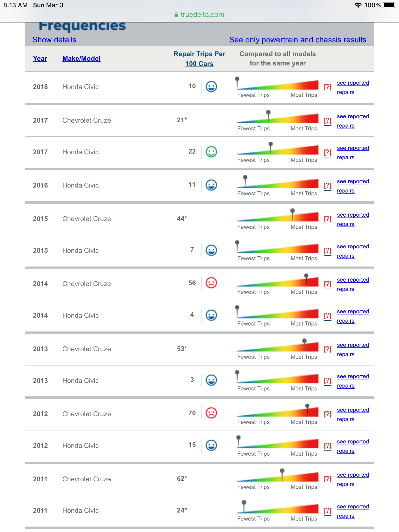The image size is (399, 532).
Task: Click the 53* value for 2013 Chevrolet Cruze
Action: point(182,349)
